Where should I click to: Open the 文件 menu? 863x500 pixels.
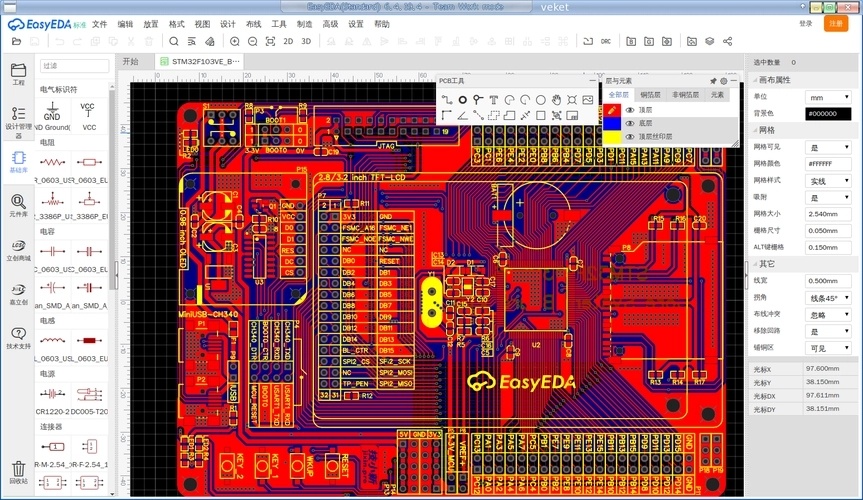(100, 24)
